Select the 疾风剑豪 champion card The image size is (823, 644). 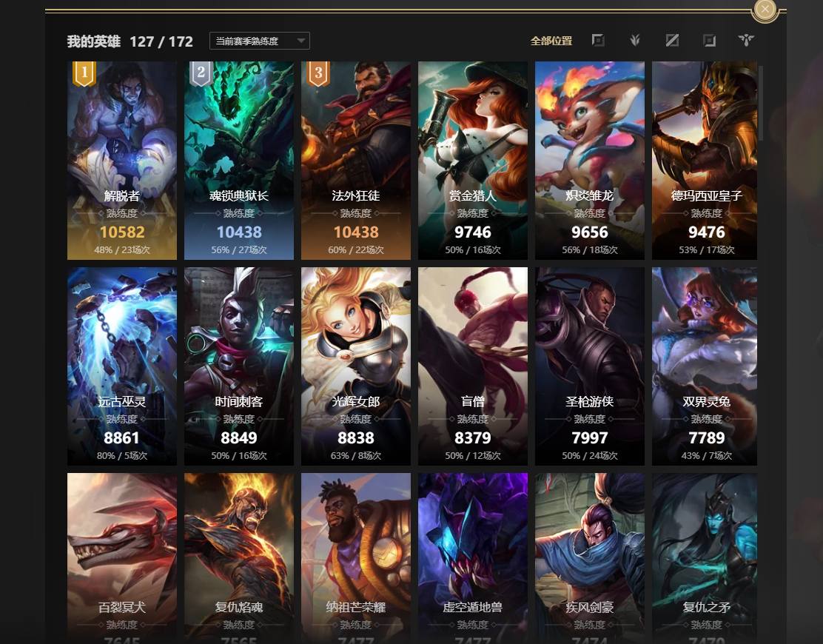click(x=589, y=558)
